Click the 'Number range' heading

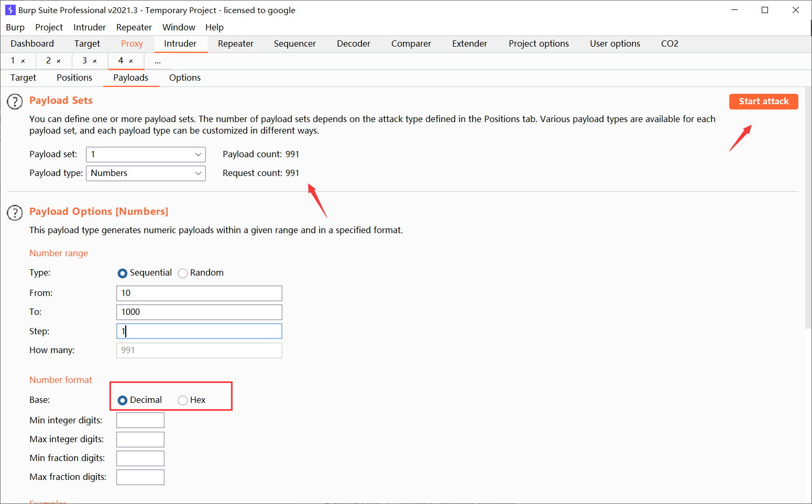pyautogui.click(x=59, y=254)
